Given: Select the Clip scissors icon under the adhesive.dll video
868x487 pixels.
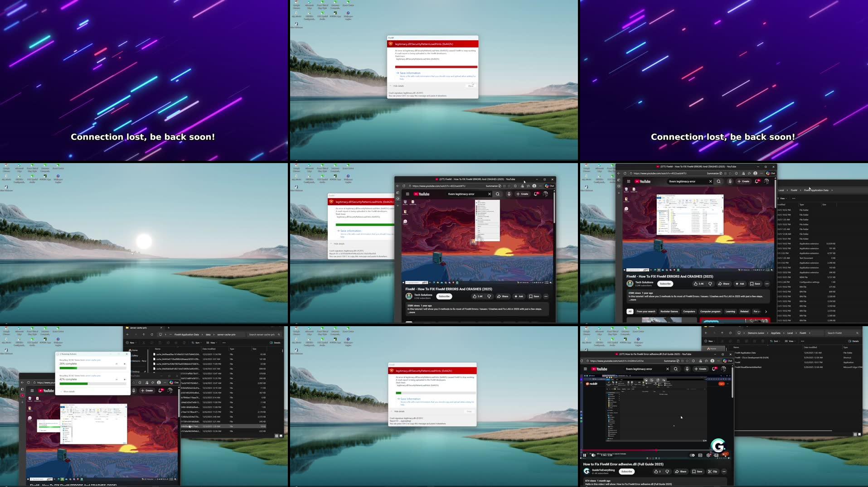Looking at the screenshot, I should point(714,472).
